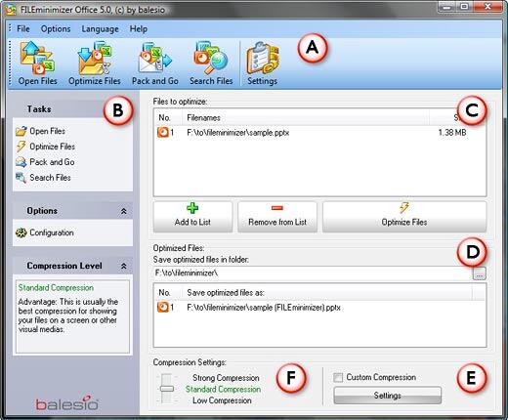The height and width of the screenshot is (420, 508).
Task: Click the Open Files link in Tasks
Action: tap(48, 131)
